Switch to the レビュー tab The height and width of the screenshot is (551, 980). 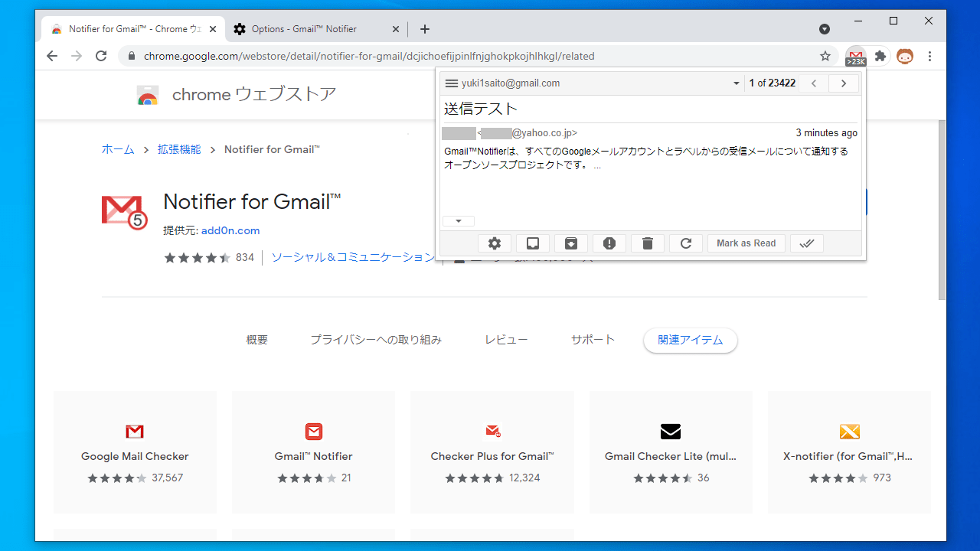(x=506, y=340)
